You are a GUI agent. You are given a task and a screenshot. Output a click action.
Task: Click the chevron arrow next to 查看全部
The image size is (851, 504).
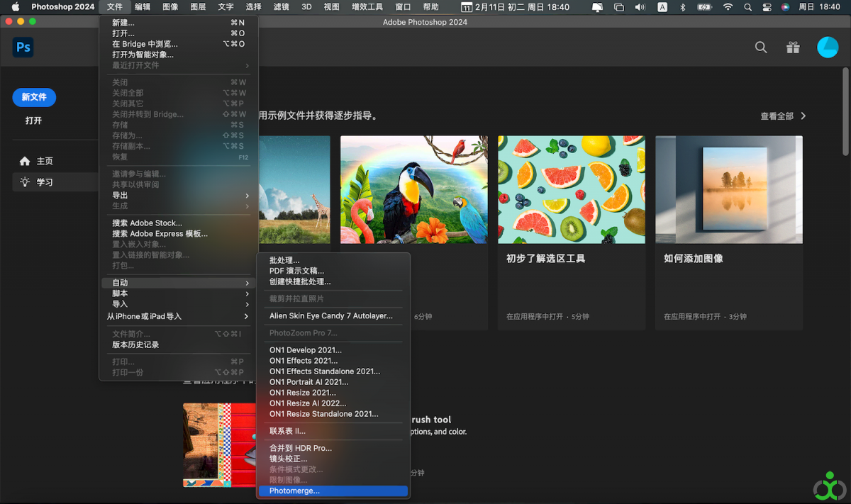coord(803,116)
